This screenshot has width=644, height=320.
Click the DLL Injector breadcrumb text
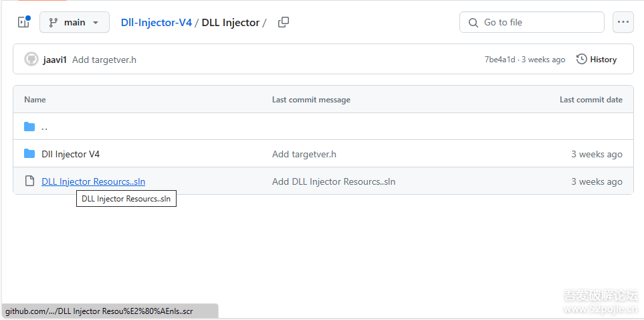pos(231,23)
